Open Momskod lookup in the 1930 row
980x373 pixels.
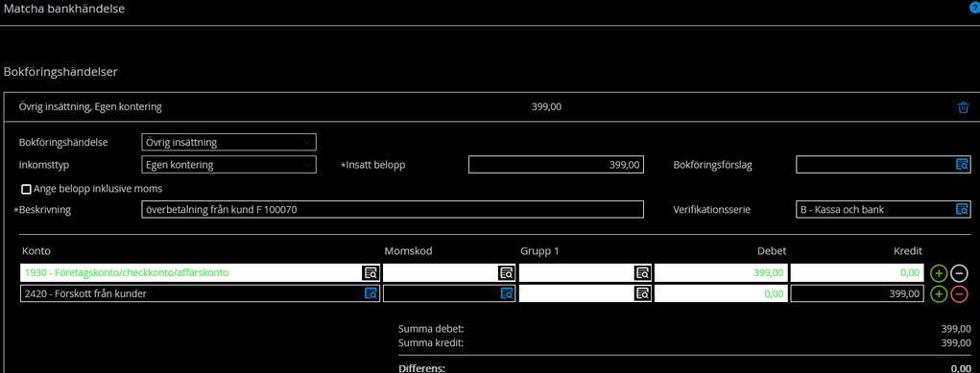point(506,272)
